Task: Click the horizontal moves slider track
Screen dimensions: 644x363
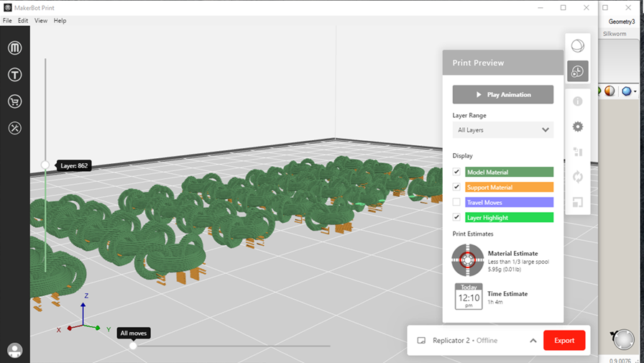Action: click(231, 346)
